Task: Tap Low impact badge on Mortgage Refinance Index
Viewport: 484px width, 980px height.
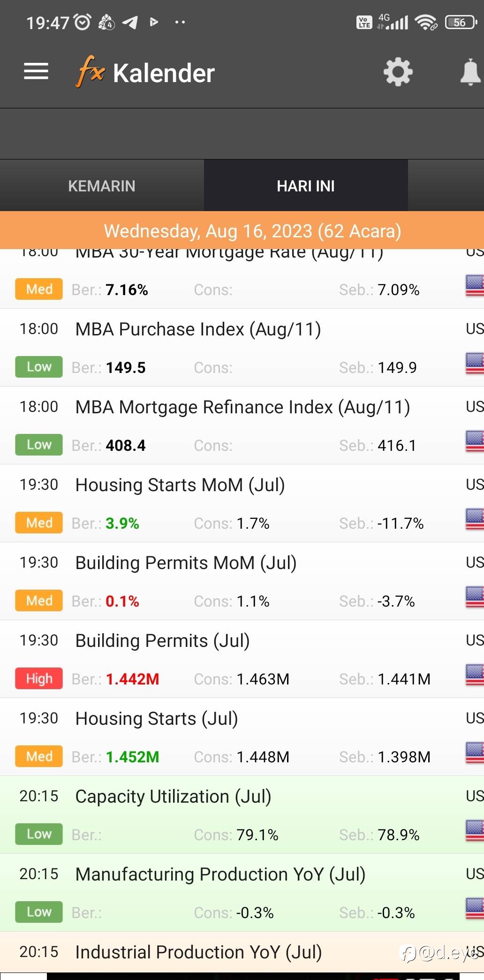Action: (39, 445)
